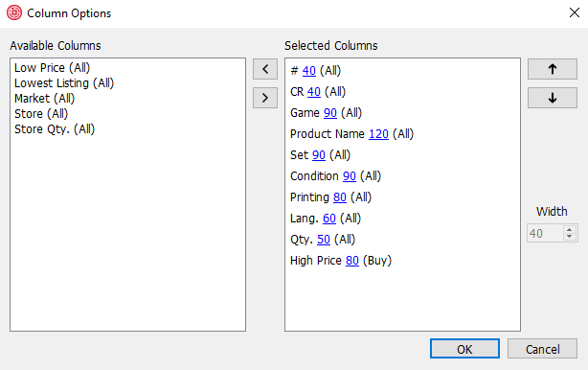Select the # row in Selected Columns
Viewport: 588px width, 370px height.
402,71
